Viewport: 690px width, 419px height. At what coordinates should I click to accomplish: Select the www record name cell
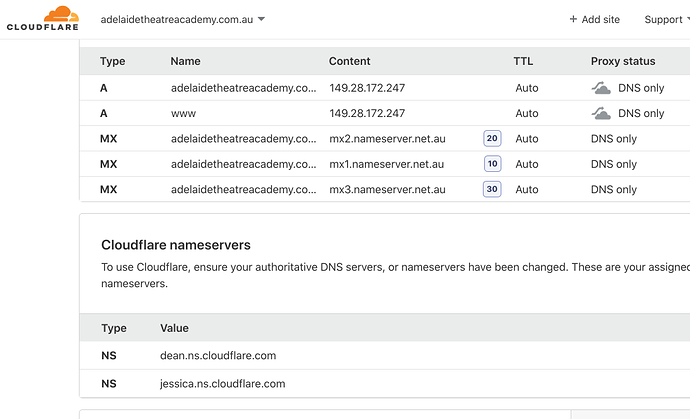point(183,114)
